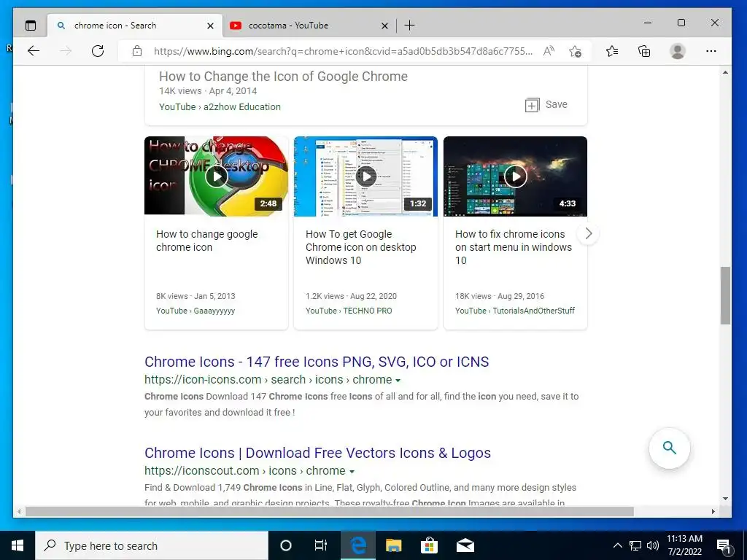Open the Favorites list icon
The height and width of the screenshot is (560, 747).
pyautogui.click(x=612, y=51)
